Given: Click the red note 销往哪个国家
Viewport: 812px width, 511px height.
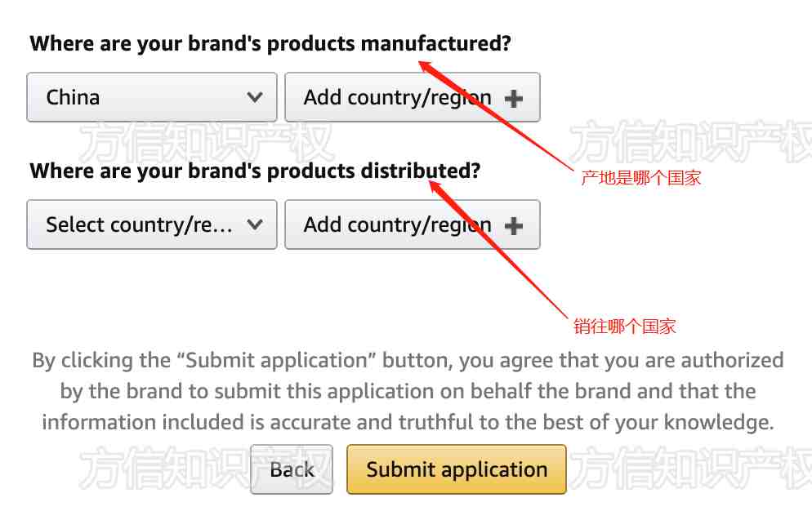Looking at the screenshot, I should click(x=625, y=327).
